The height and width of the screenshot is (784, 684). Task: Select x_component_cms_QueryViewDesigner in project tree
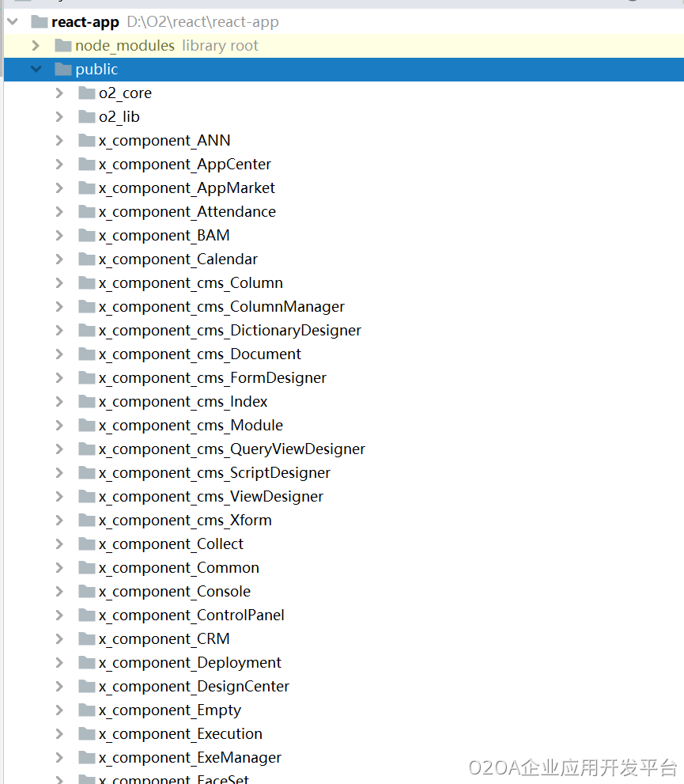pyautogui.click(x=232, y=449)
